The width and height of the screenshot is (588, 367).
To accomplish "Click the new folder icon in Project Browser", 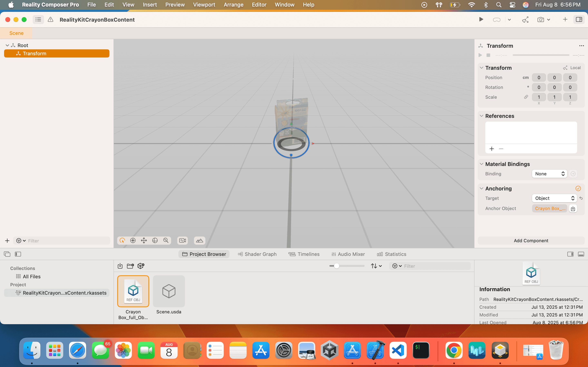I will click(130, 266).
